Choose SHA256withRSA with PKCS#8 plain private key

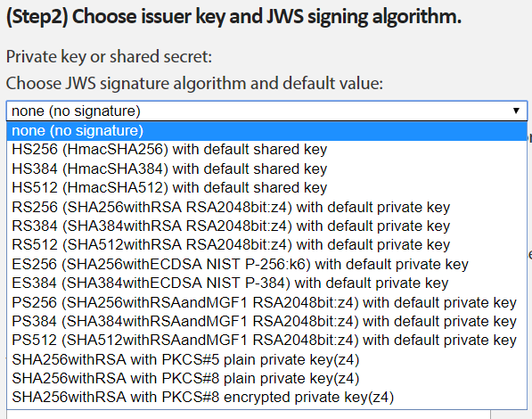pyautogui.click(x=267, y=378)
